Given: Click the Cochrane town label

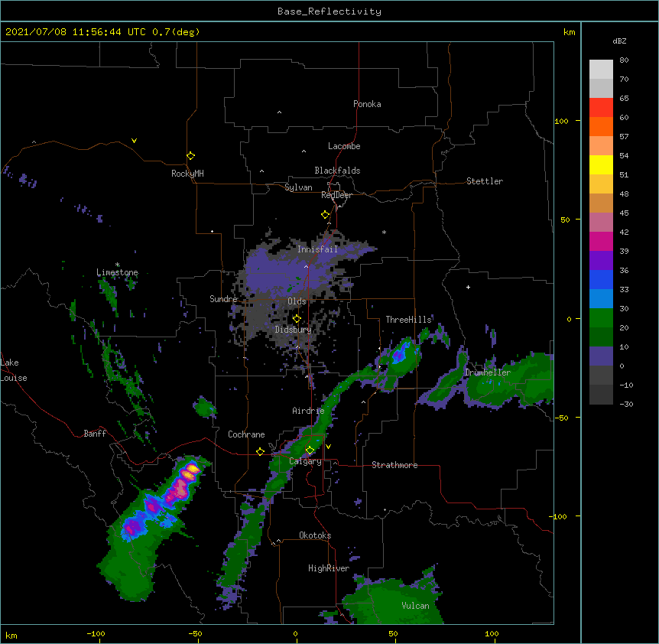Looking at the screenshot, I should tap(246, 434).
